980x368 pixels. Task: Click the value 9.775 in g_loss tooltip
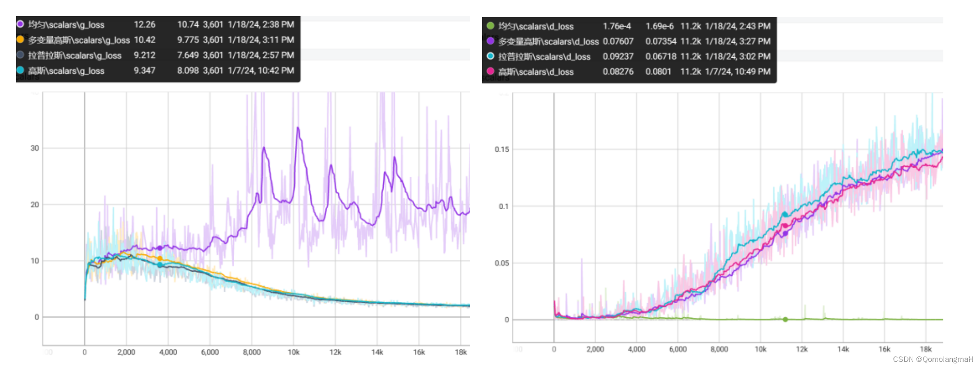tap(188, 40)
